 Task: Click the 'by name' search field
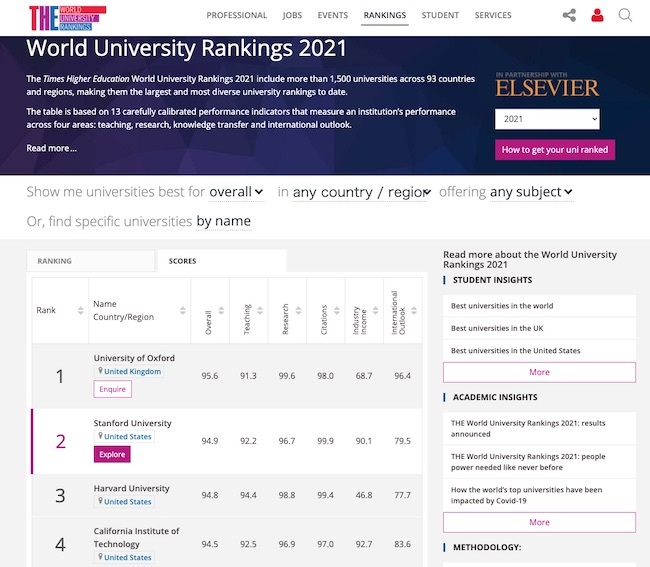[223, 221]
